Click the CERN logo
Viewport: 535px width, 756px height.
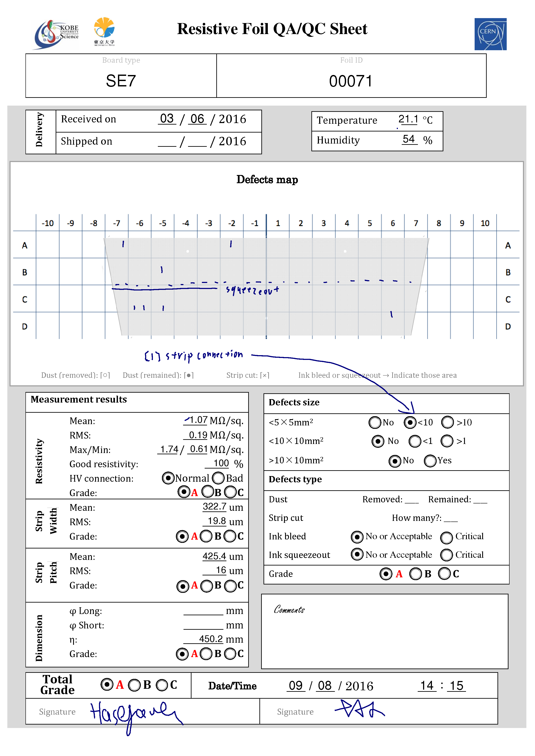(x=490, y=34)
